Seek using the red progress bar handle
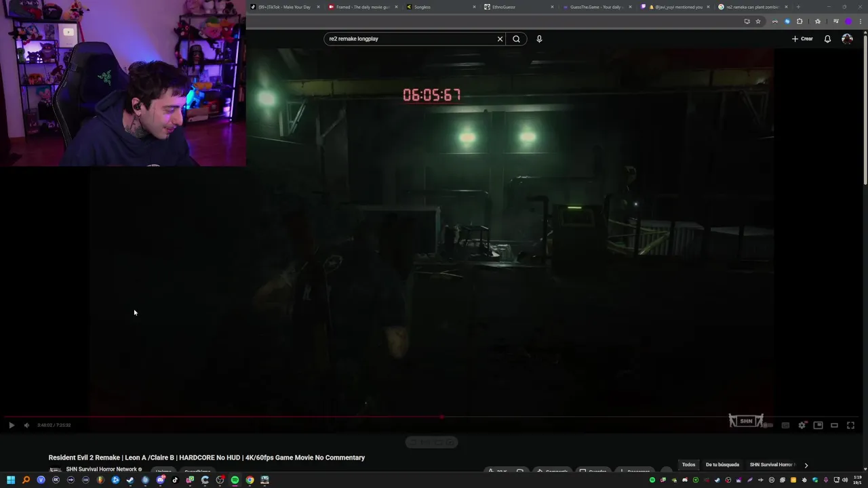 pyautogui.click(x=441, y=417)
